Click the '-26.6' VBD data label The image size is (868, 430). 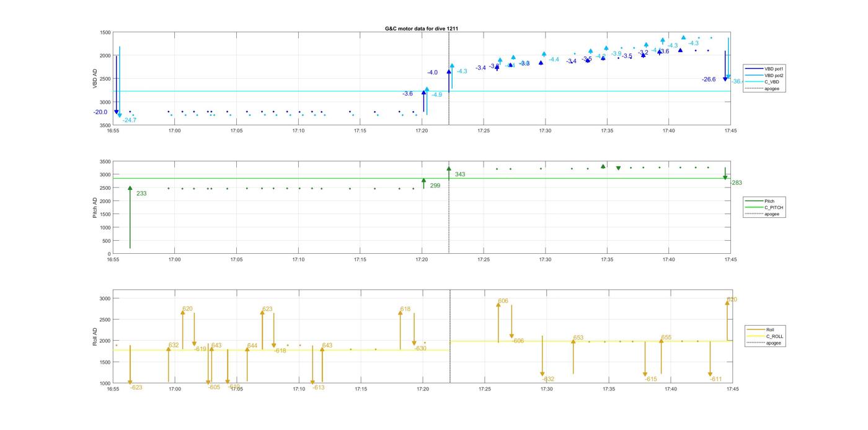pos(709,79)
